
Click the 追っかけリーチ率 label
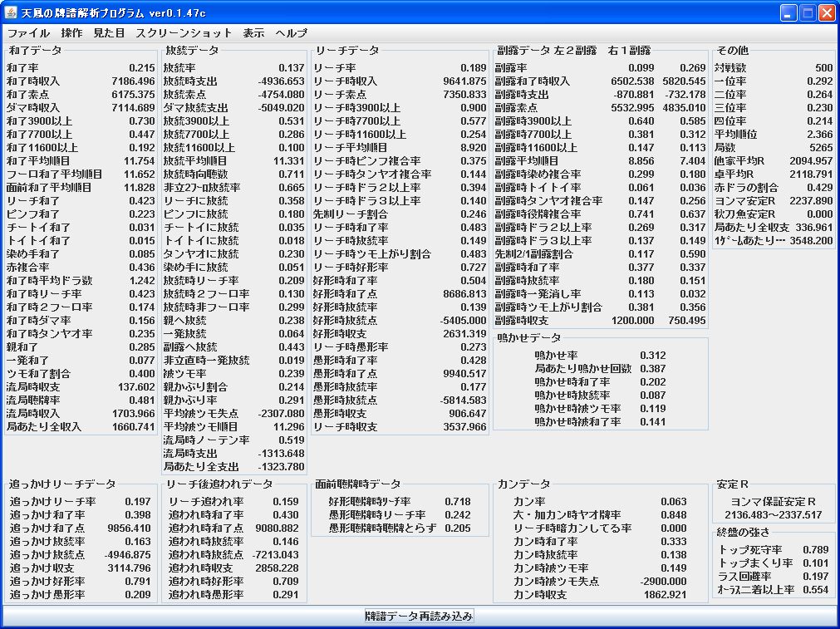[x=52, y=502]
